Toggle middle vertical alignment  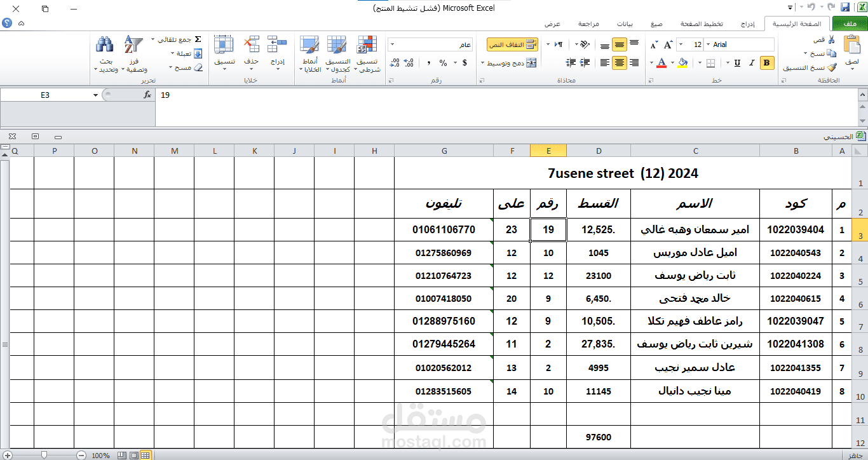click(x=620, y=44)
